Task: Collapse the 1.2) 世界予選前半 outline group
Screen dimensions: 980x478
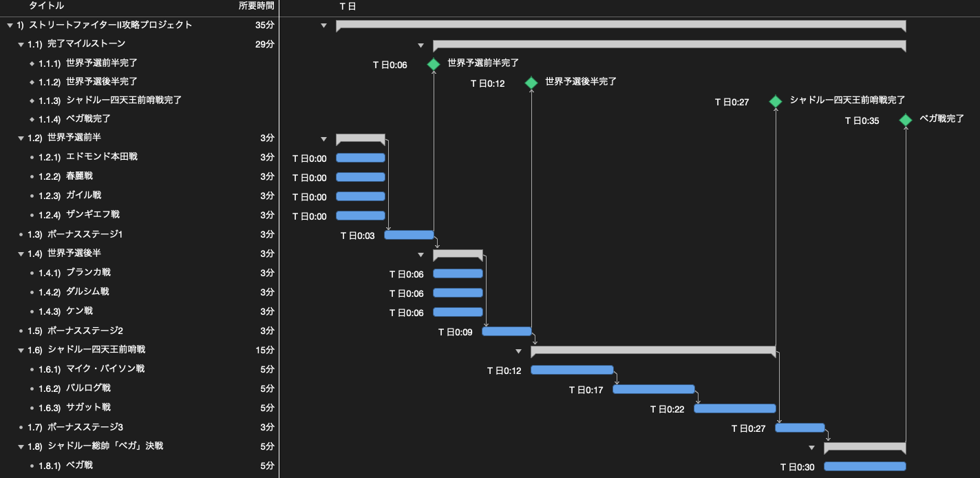Action: tap(21, 138)
